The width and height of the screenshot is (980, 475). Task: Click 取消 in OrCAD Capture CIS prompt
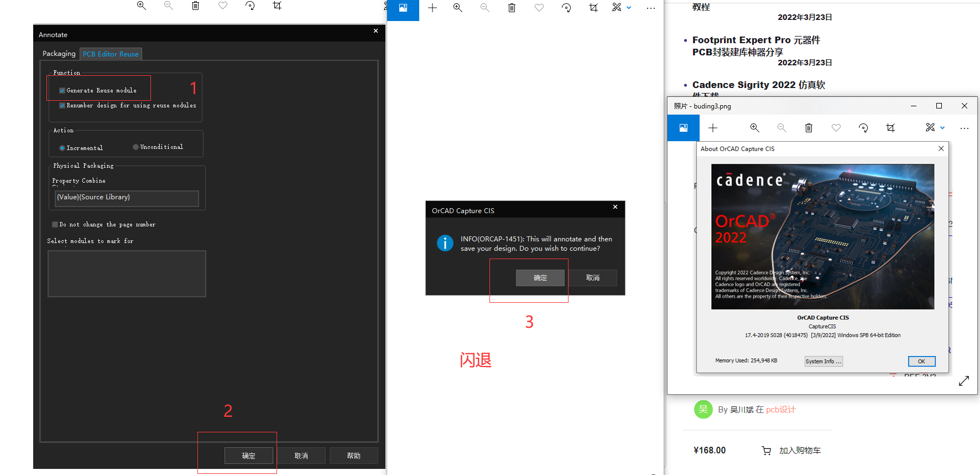click(593, 278)
